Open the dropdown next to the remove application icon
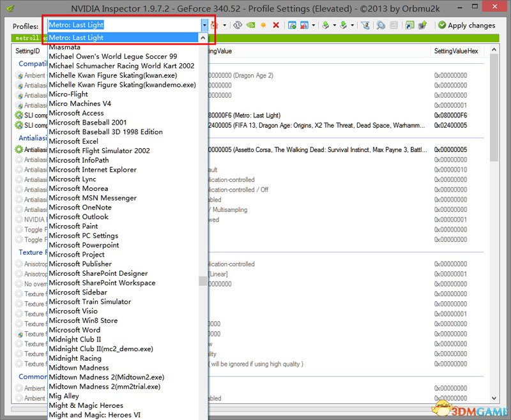511x420 pixels. [x=314, y=25]
